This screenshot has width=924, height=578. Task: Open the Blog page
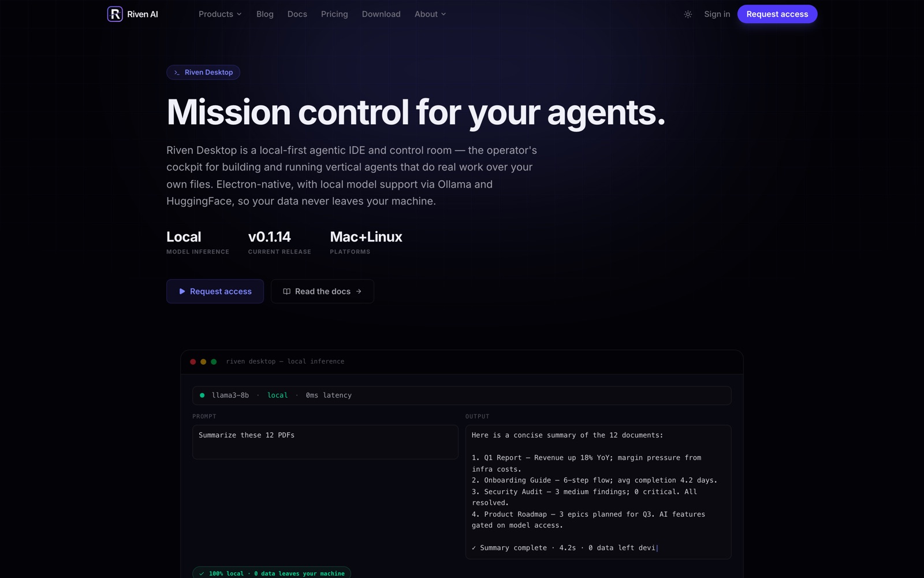tap(265, 14)
